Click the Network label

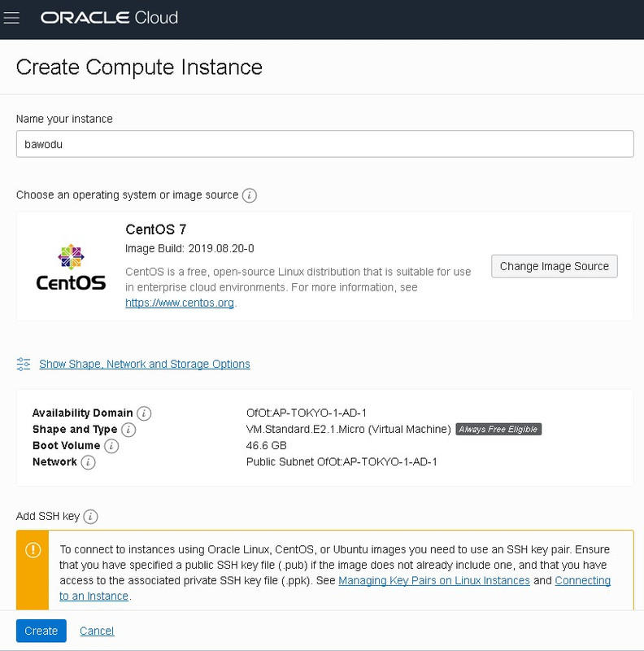tap(54, 461)
